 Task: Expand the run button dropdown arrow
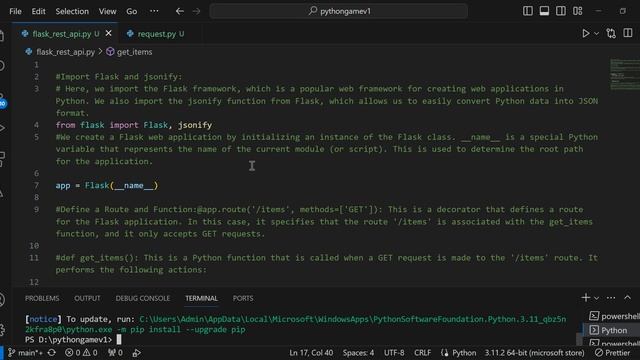(596, 33)
